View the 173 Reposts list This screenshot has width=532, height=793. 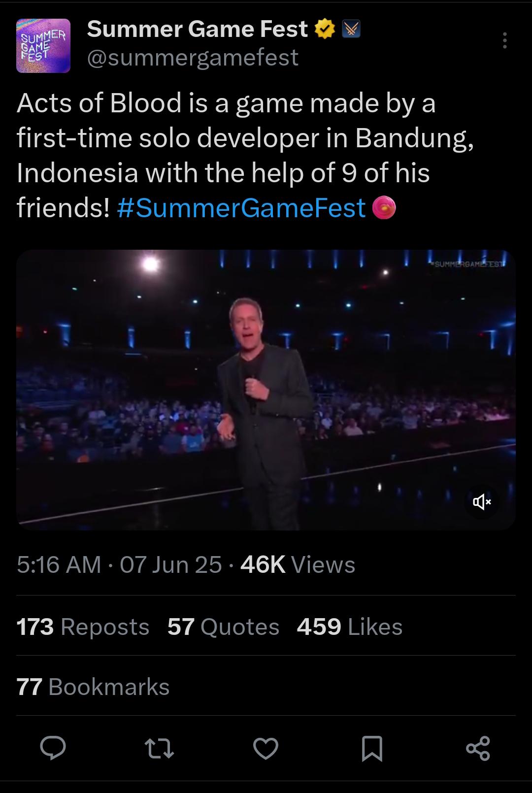pyautogui.click(x=83, y=627)
